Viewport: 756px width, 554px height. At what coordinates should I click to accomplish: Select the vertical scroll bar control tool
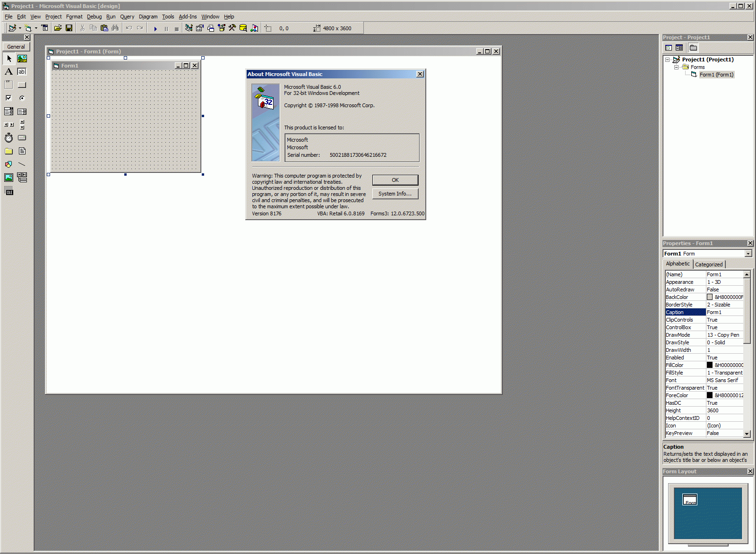pos(22,125)
